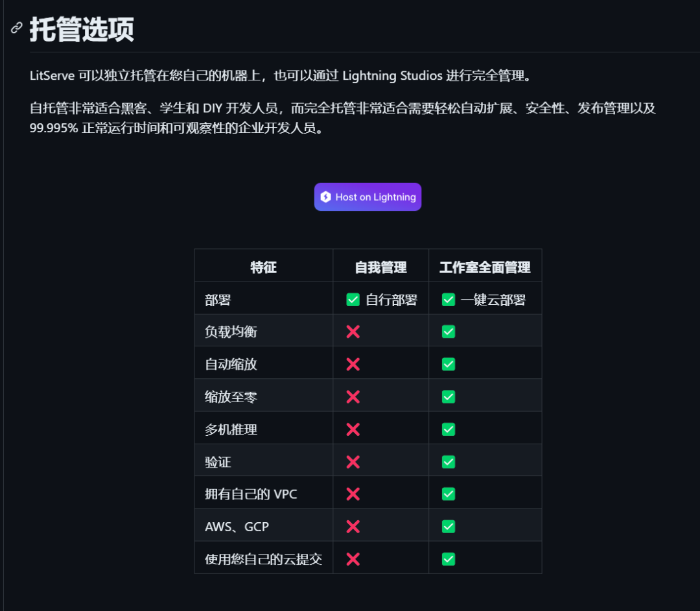Click the green check next to 一键云部署

449,299
